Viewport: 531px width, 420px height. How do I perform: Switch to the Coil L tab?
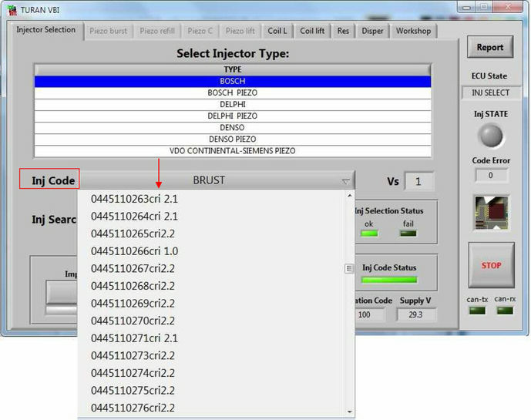[277, 31]
